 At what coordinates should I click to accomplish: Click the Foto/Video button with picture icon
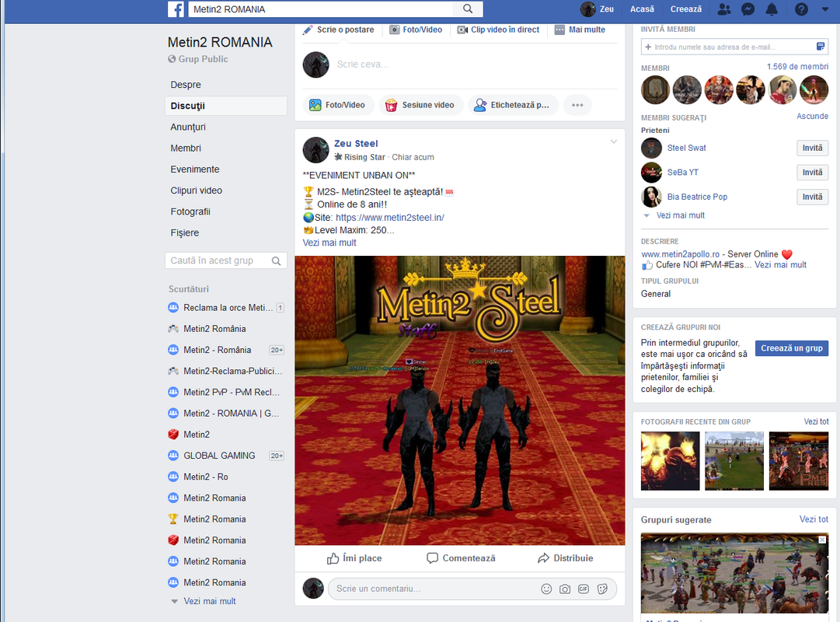click(337, 105)
